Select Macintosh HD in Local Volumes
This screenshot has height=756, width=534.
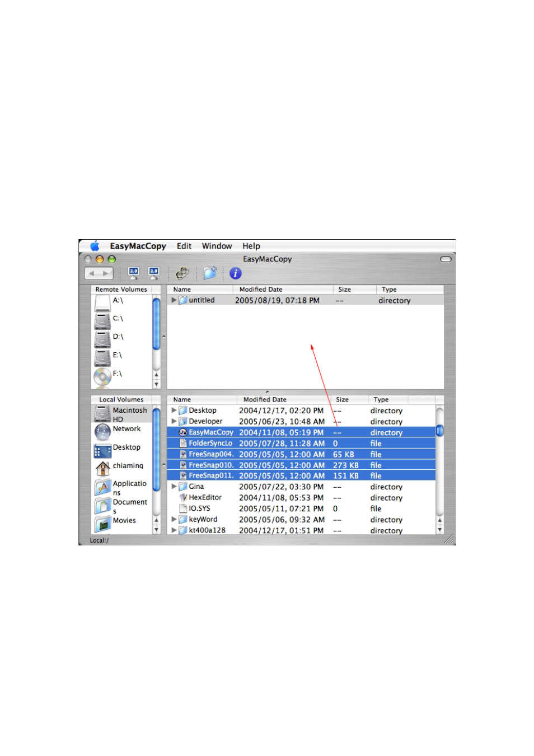tap(121, 414)
